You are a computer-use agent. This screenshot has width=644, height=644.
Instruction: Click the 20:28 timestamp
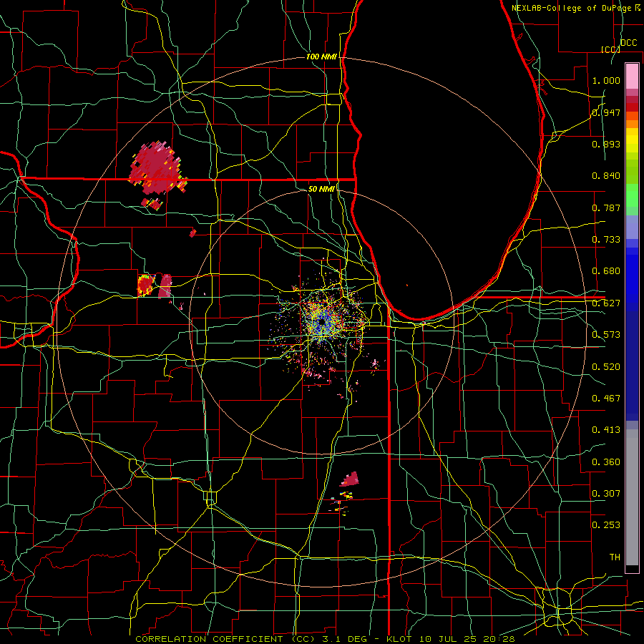[499, 639]
